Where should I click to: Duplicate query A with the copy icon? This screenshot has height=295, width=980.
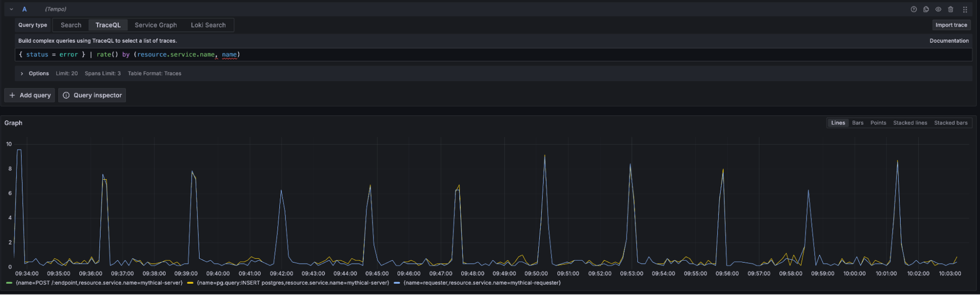point(926,9)
